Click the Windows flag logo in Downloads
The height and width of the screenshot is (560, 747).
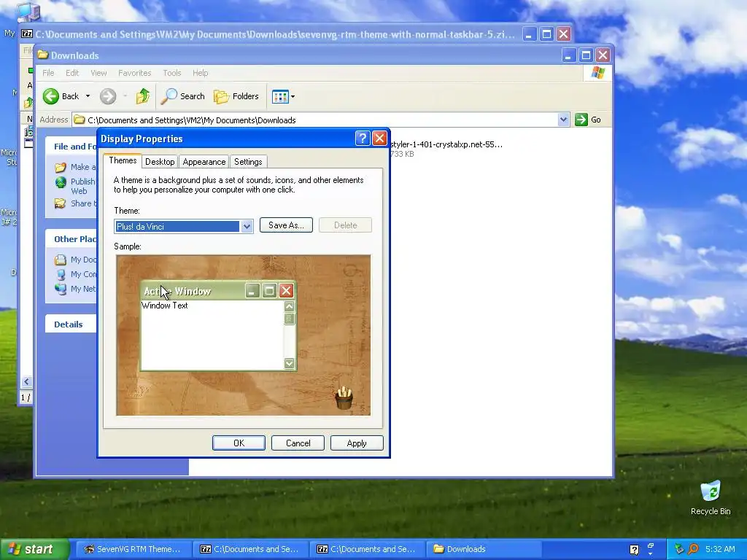pyautogui.click(x=597, y=73)
